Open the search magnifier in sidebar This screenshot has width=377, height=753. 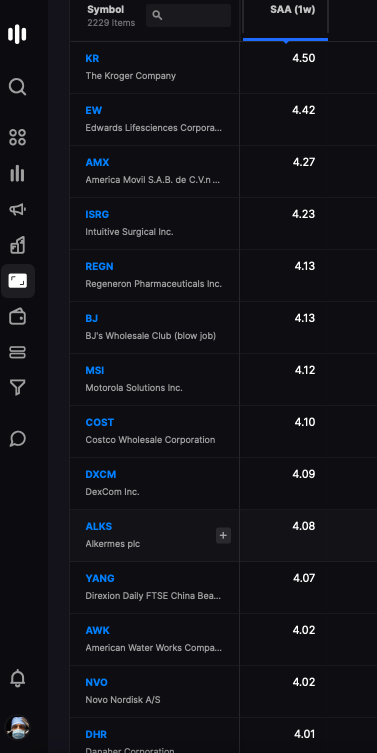pyautogui.click(x=17, y=87)
